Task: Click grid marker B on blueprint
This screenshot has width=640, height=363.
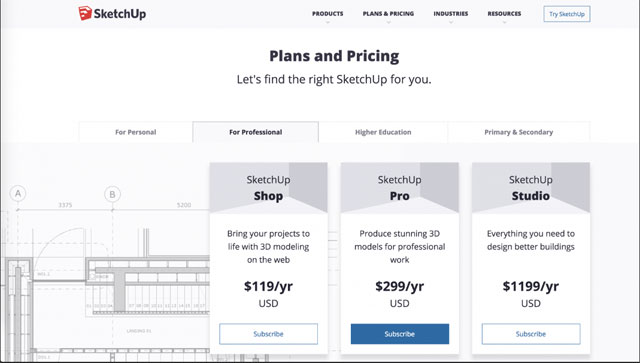Action: [x=113, y=194]
